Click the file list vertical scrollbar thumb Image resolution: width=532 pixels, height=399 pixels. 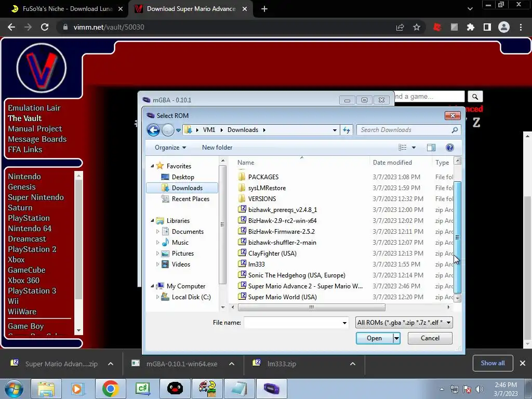point(457,237)
